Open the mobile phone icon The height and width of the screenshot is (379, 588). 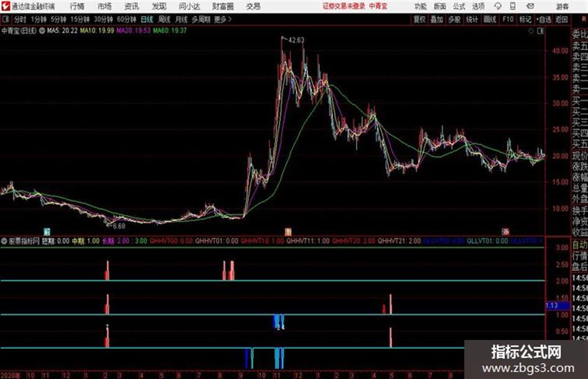pos(513,6)
